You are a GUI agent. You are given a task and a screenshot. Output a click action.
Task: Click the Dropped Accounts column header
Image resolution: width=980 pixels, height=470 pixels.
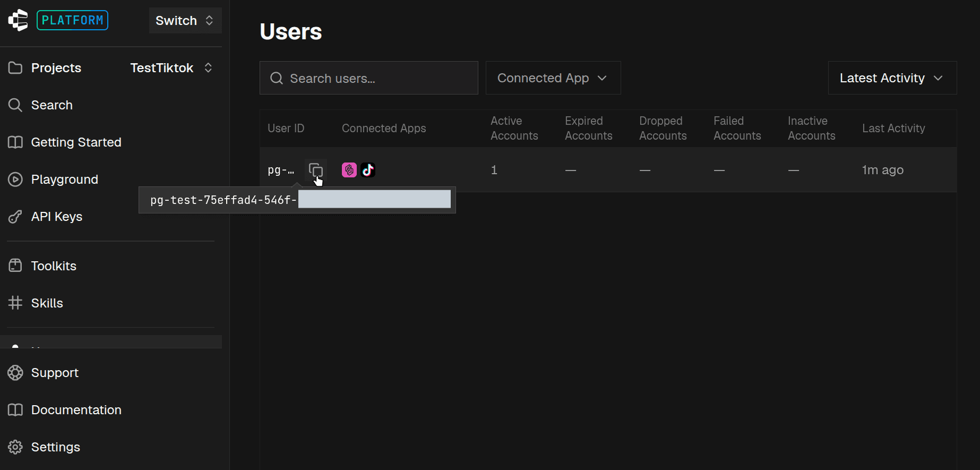coord(663,129)
